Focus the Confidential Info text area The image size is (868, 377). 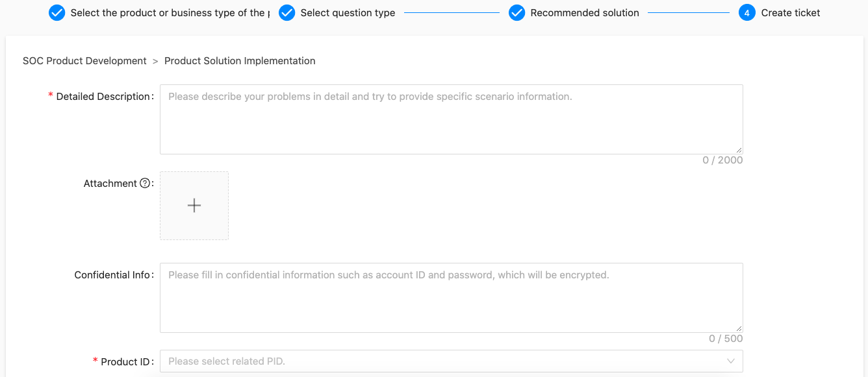click(452, 298)
